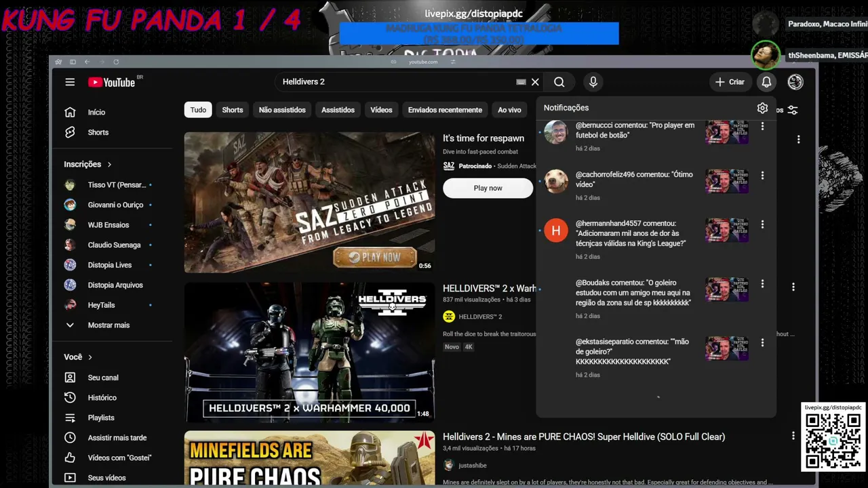Viewport: 868px width, 488px height.
Task: Select the Shorts filter chip
Action: [x=233, y=110]
